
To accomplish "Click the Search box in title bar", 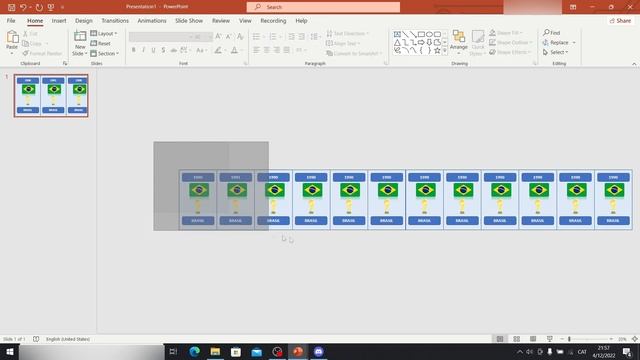I will point(323,7).
